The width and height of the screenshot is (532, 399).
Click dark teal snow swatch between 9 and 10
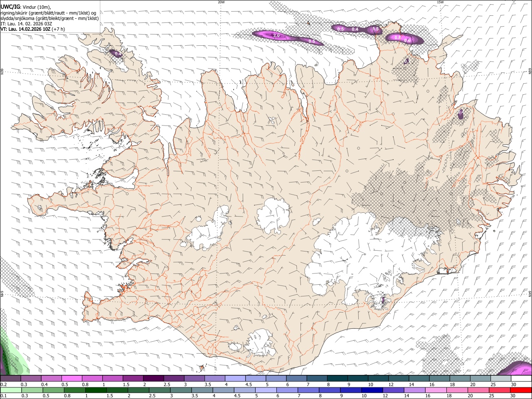coord(358,378)
